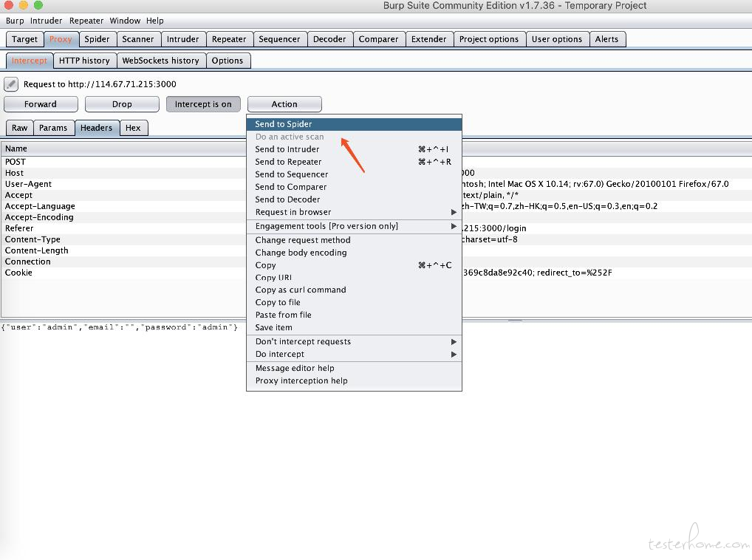Open the Repeater tab
This screenshot has height=560, width=752.
[229, 39]
